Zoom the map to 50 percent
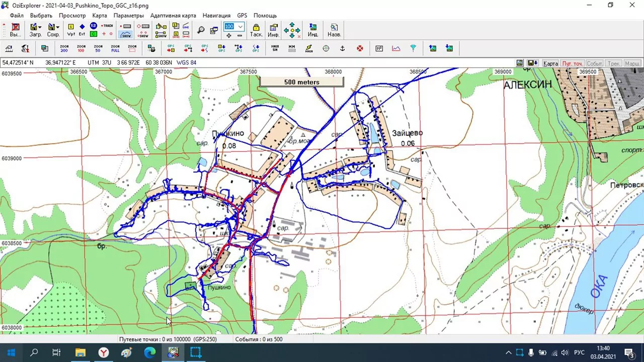 [x=98, y=48]
